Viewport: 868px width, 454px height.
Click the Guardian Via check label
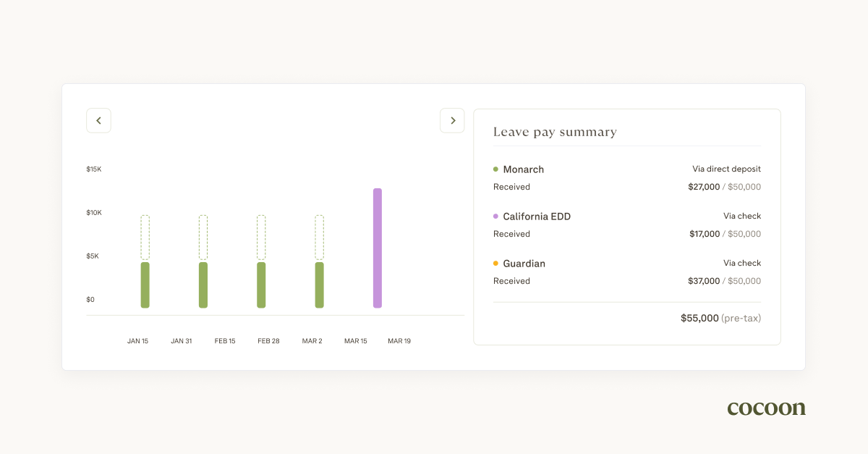tap(742, 263)
